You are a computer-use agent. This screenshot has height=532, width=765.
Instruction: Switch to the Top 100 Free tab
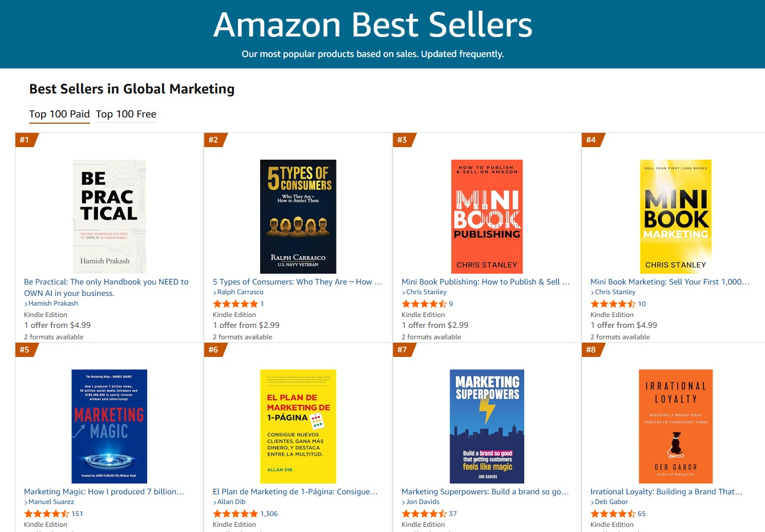point(126,114)
